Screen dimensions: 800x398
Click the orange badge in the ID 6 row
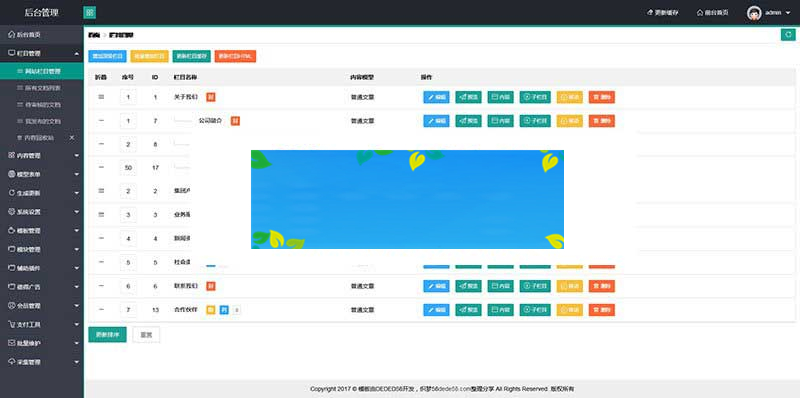point(211,286)
